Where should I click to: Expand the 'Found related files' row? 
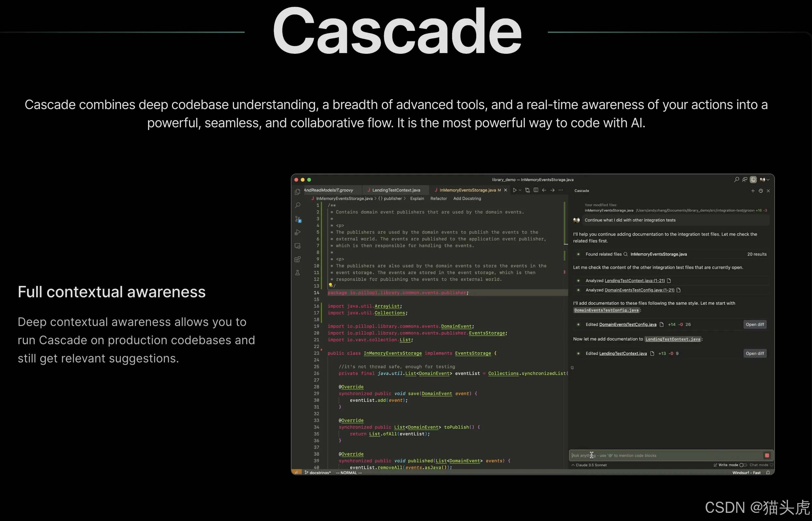coord(671,254)
